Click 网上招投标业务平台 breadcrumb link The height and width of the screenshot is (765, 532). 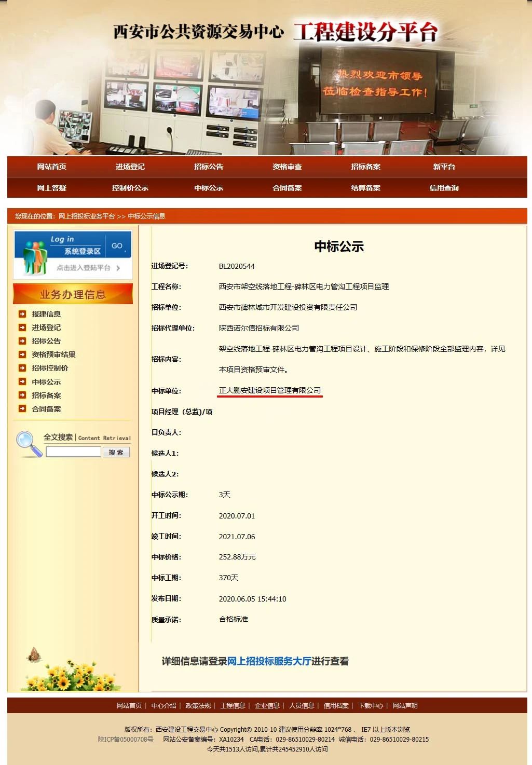click(87, 216)
